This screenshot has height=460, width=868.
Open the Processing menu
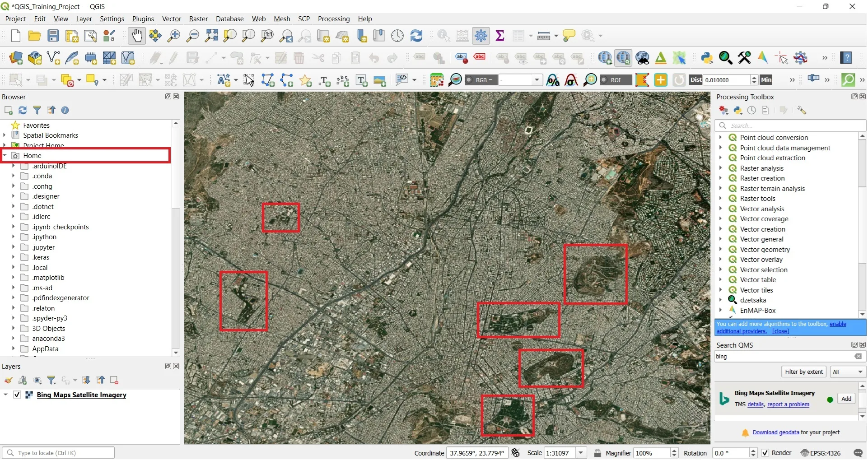[x=333, y=19]
